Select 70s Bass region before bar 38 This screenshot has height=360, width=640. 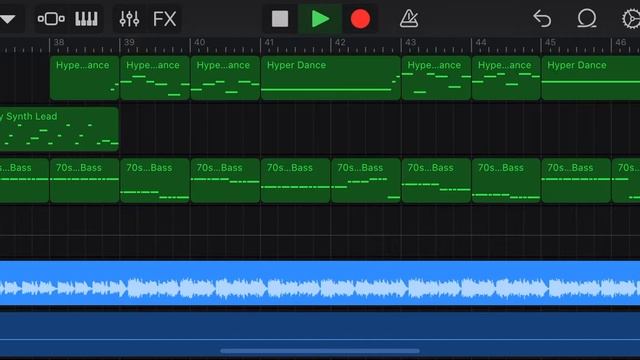pos(24,181)
